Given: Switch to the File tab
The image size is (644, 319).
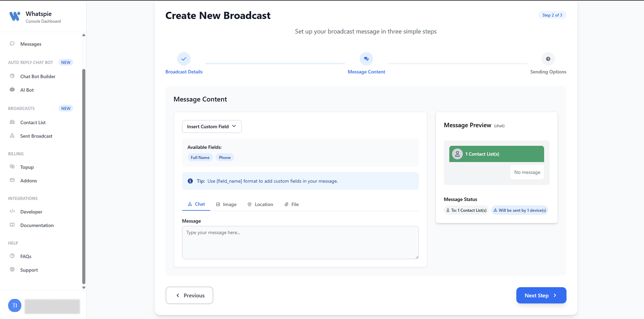Looking at the screenshot, I should (292, 204).
